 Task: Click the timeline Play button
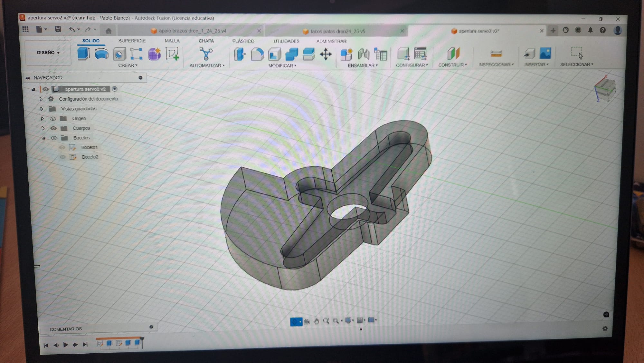click(66, 345)
